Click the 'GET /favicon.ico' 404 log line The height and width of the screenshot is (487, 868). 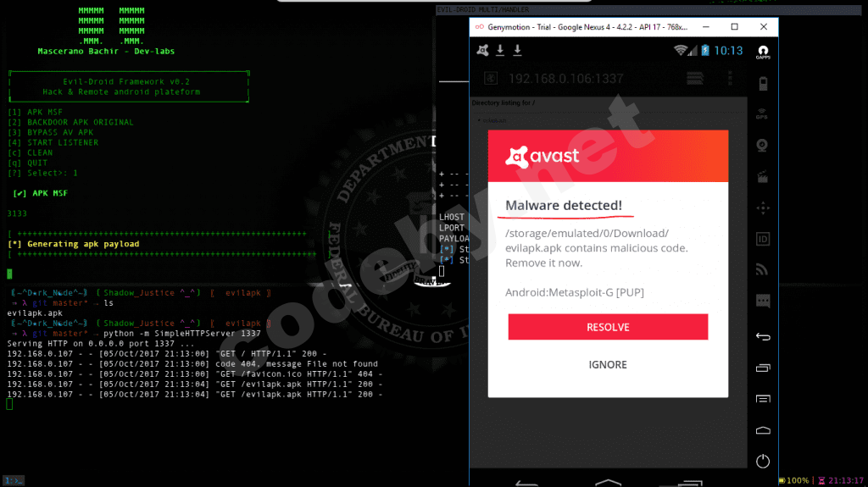(194, 374)
